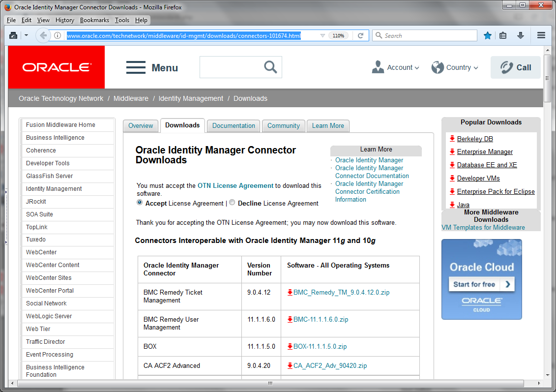Open the Oracle site Menu hamburger icon
The height and width of the screenshot is (392, 556).
tap(136, 67)
